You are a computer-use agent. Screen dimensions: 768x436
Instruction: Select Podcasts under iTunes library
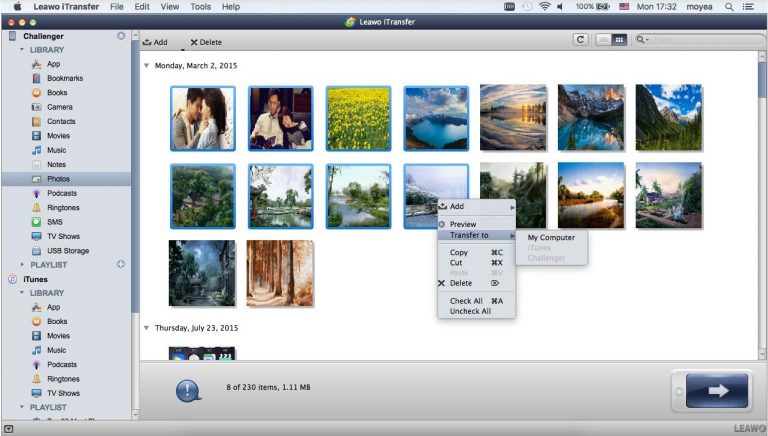pos(62,364)
